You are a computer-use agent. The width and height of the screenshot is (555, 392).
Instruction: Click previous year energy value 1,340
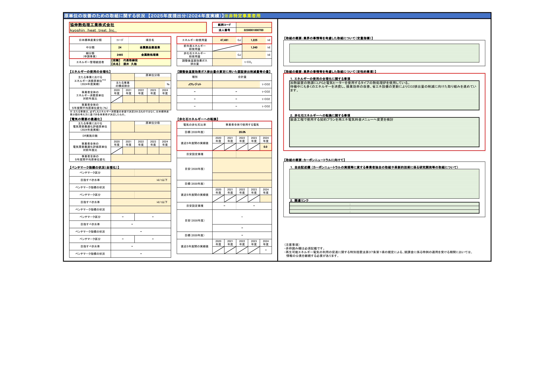[254, 48]
